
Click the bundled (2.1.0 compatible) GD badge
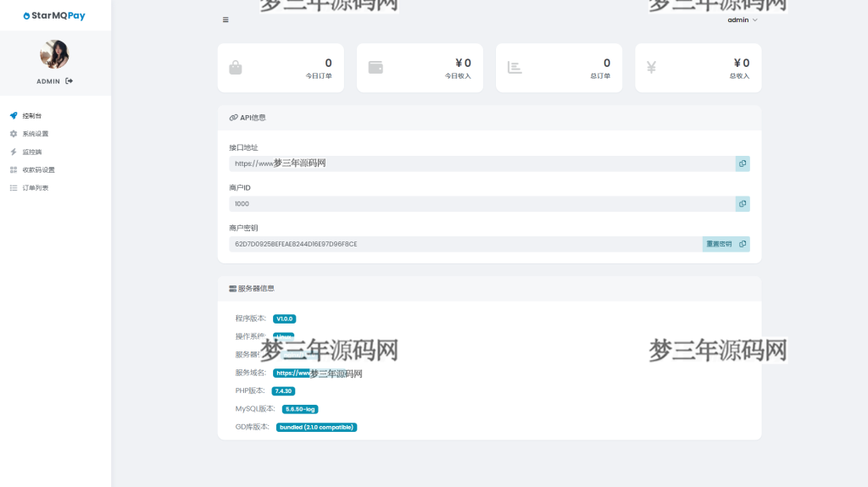[x=317, y=427]
